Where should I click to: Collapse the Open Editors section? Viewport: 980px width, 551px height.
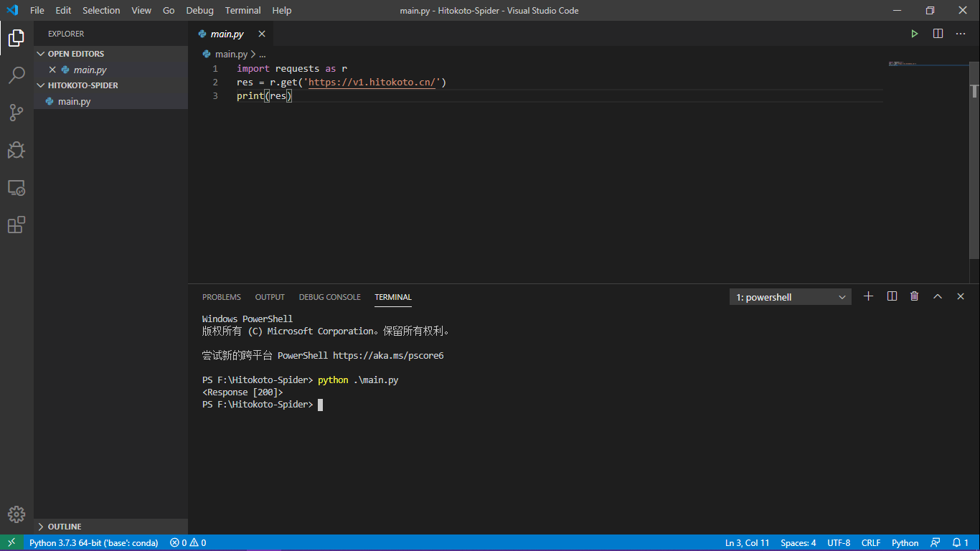(75, 54)
